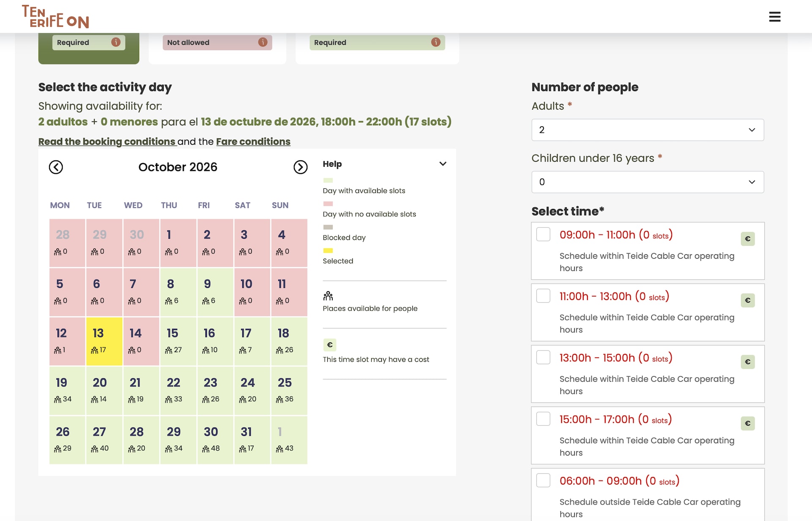Select October 22 with 33 places
Image resolution: width=812 pixels, height=521 pixels.
(178, 391)
